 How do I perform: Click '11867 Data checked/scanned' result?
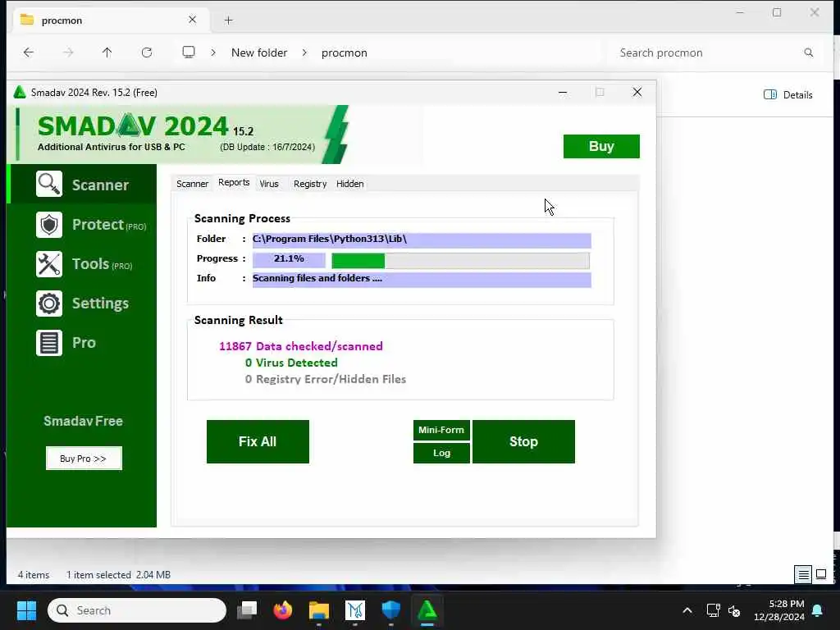click(300, 346)
